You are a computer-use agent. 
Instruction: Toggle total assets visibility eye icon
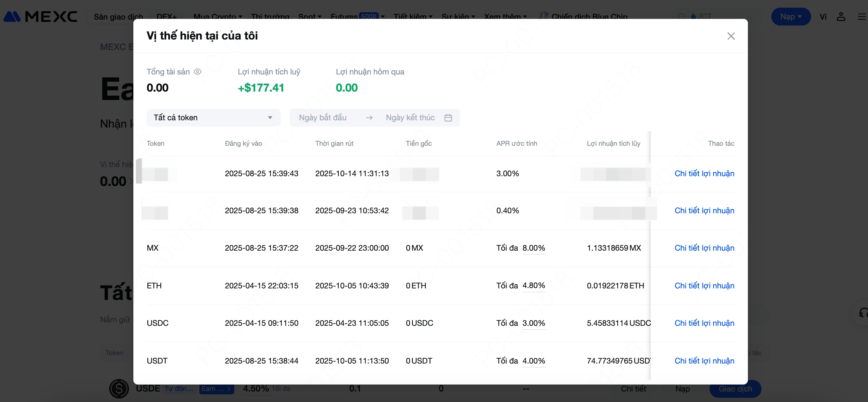pyautogui.click(x=198, y=72)
